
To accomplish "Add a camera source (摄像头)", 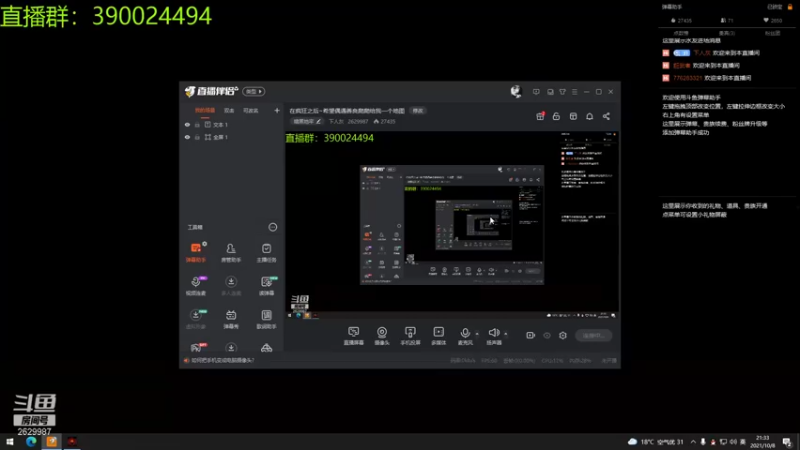I will 382,336.
